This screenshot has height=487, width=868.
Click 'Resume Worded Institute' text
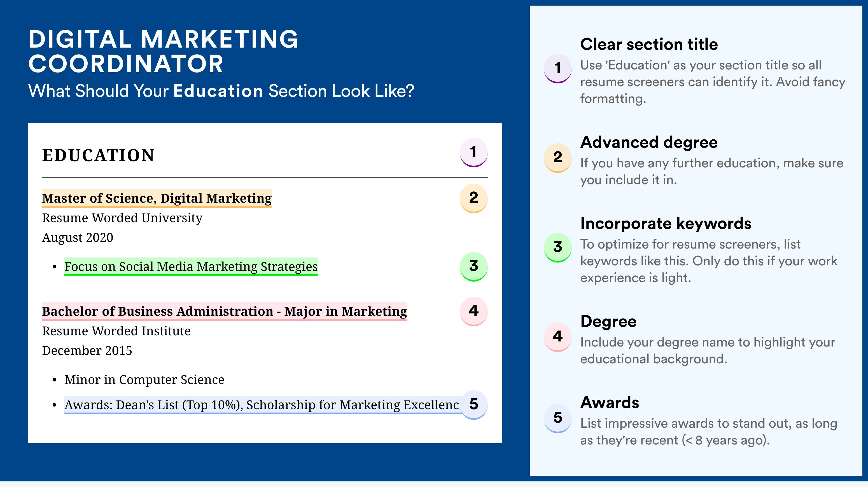click(x=116, y=331)
